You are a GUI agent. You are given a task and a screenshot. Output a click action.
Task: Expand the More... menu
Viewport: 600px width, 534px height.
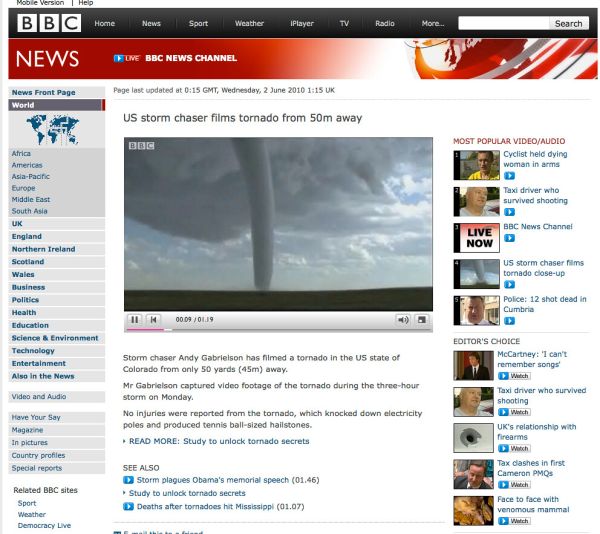pos(433,23)
